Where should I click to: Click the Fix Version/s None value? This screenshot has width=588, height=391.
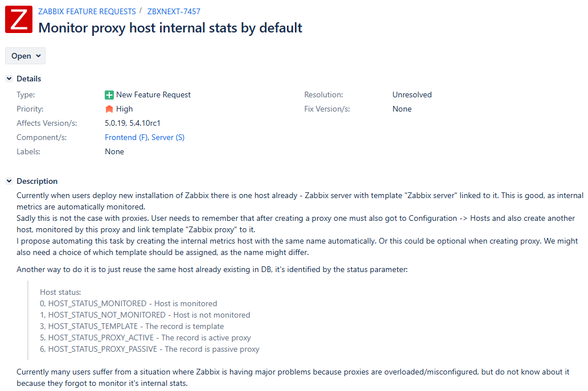click(x=402, y=109)
